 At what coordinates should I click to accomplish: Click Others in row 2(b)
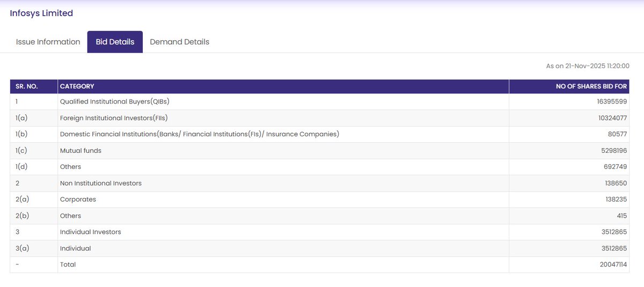(x=283, y=216)
